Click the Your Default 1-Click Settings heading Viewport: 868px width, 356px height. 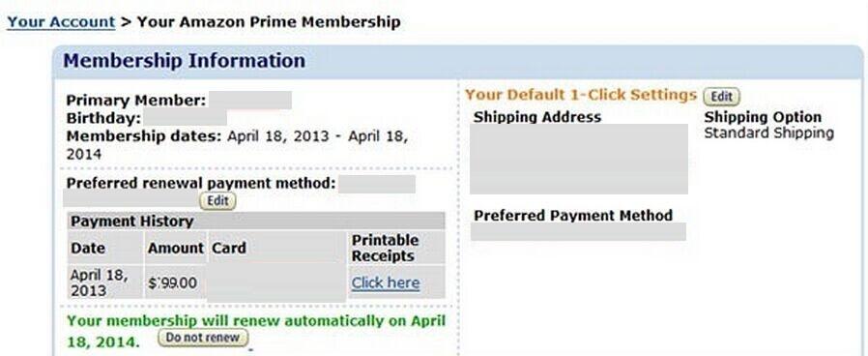pos(581,95)
